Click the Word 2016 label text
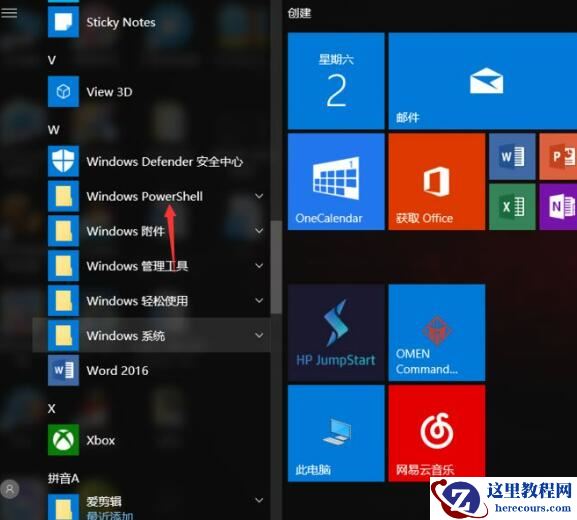The width and height of the screenshot is (577, 520). (117, 370)
